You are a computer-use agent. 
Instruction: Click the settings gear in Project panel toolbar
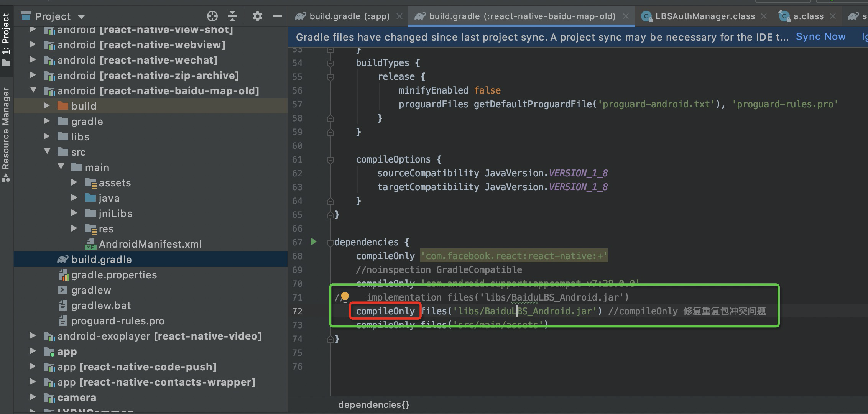pyautogui.click(x=257, y=16)
